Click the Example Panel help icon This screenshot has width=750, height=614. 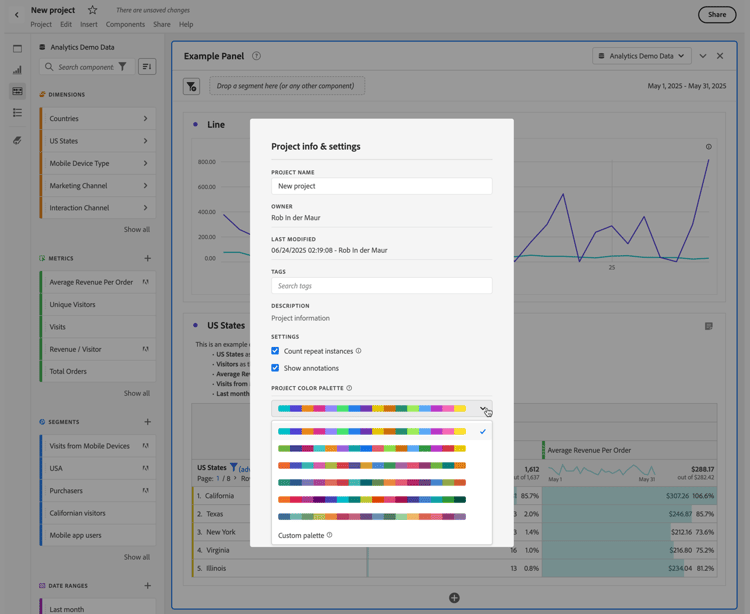256,56
